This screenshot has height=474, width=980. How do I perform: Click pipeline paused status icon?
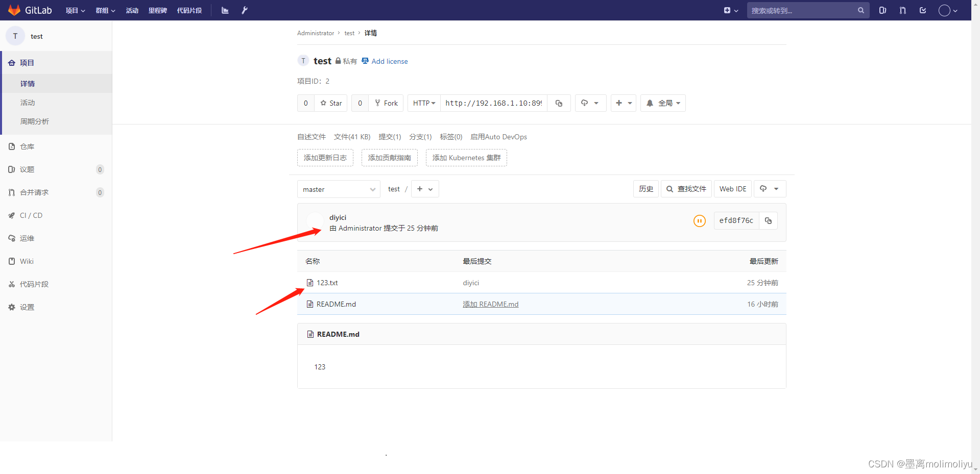699,221
